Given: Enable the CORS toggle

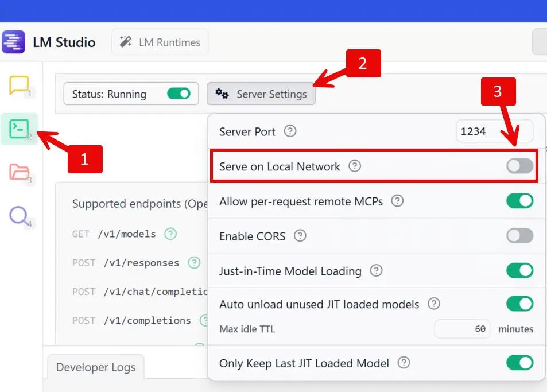Looking at the screenshot, I should click(519, 236).
